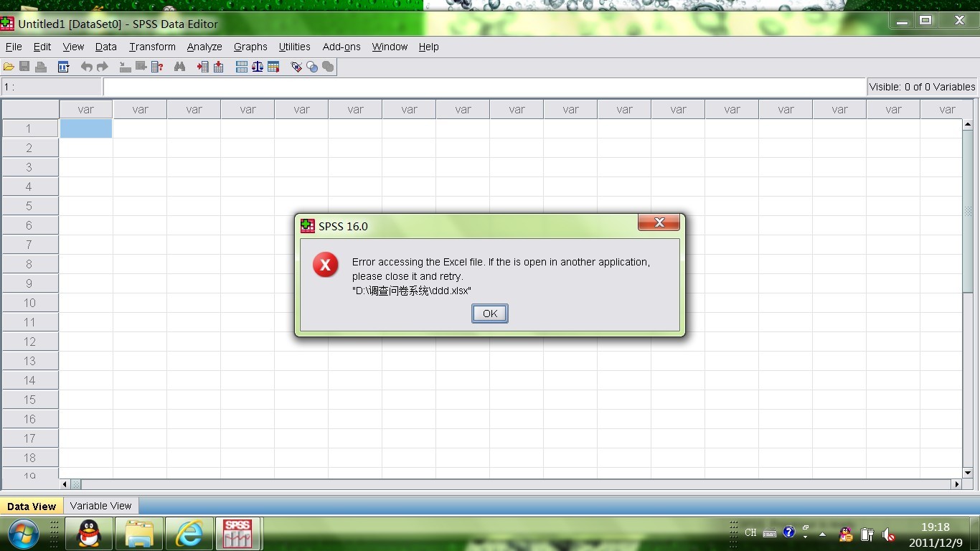This screenshot has width=980, height=551.
Task: Toggle the Value Labels tag icon
Action: [296, 67]
